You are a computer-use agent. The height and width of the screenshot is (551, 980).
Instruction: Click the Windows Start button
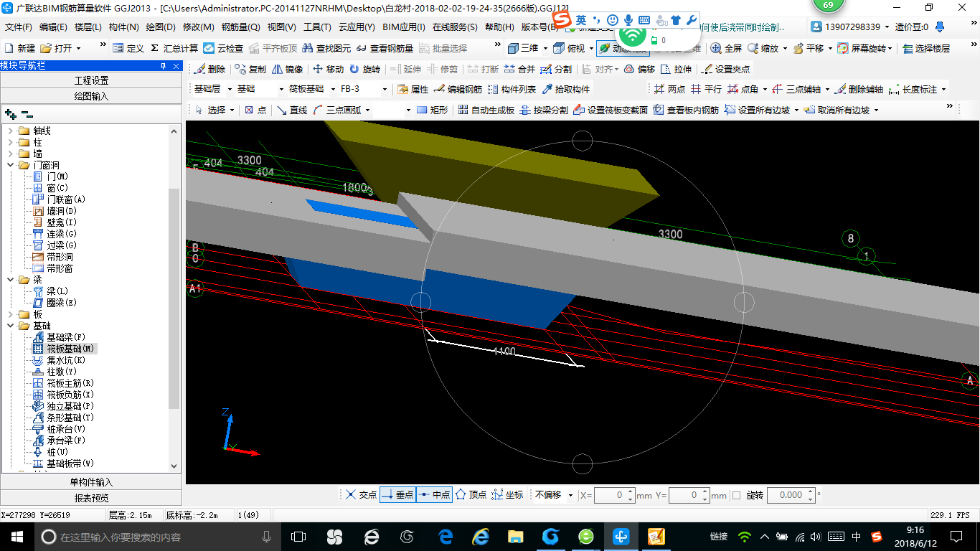pos(17,536)
